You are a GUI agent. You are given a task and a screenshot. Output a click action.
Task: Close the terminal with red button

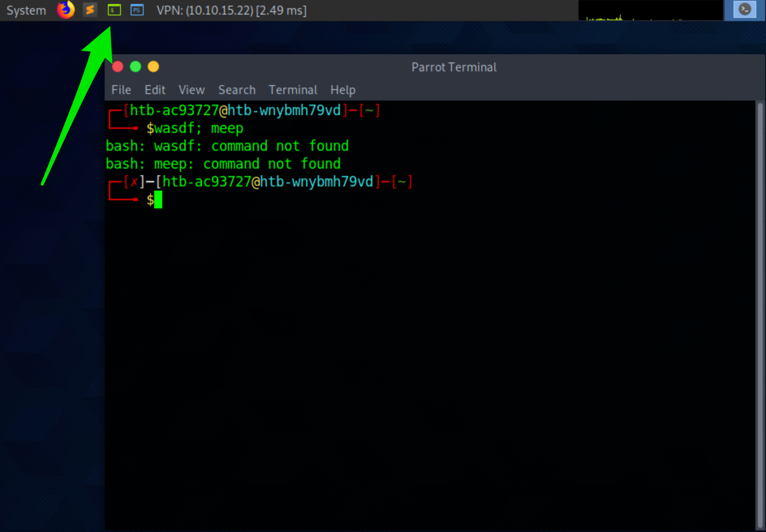click(x=118, y=66)
